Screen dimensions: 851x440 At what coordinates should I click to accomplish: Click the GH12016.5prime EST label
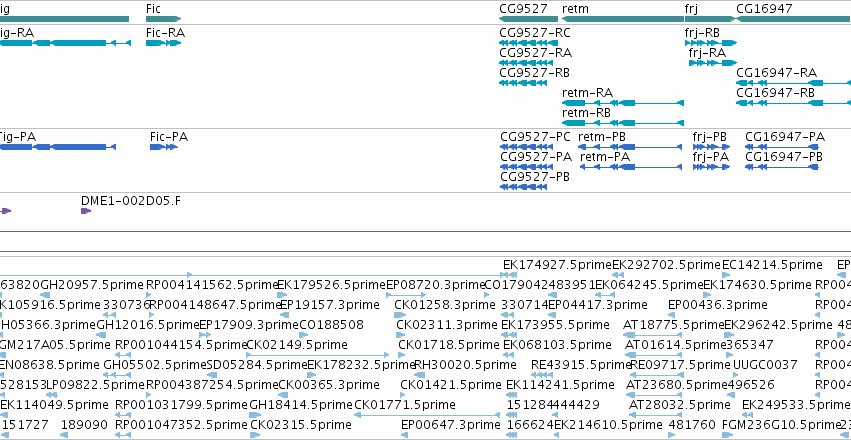pos(148,324)
